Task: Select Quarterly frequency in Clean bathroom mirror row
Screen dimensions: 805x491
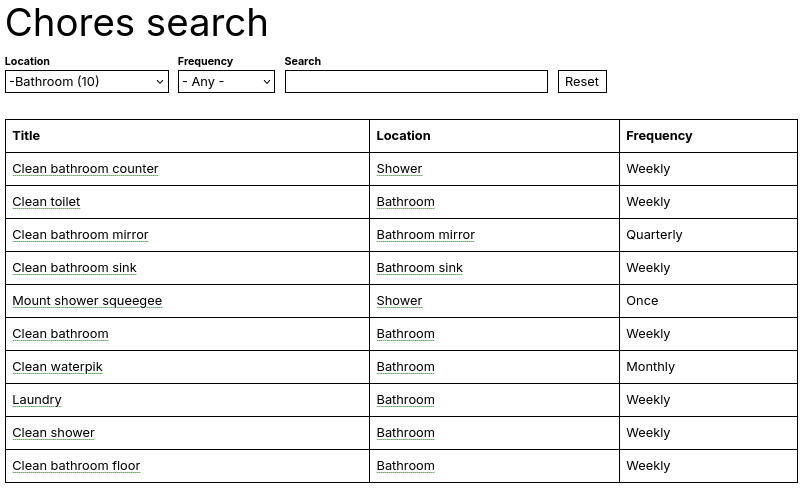Action: coord(654,235)
